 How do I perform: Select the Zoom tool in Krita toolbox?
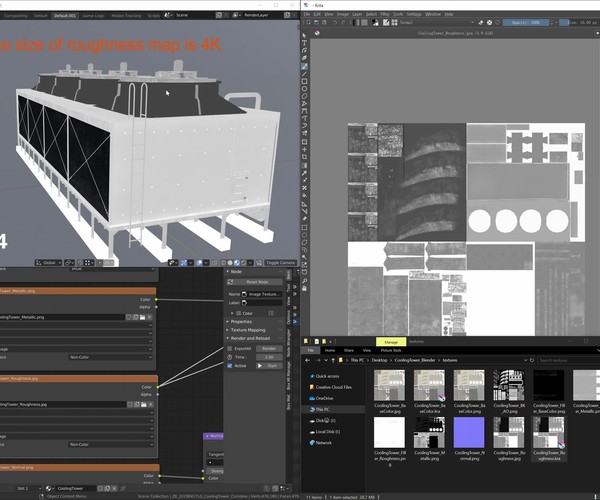[305, 281]
